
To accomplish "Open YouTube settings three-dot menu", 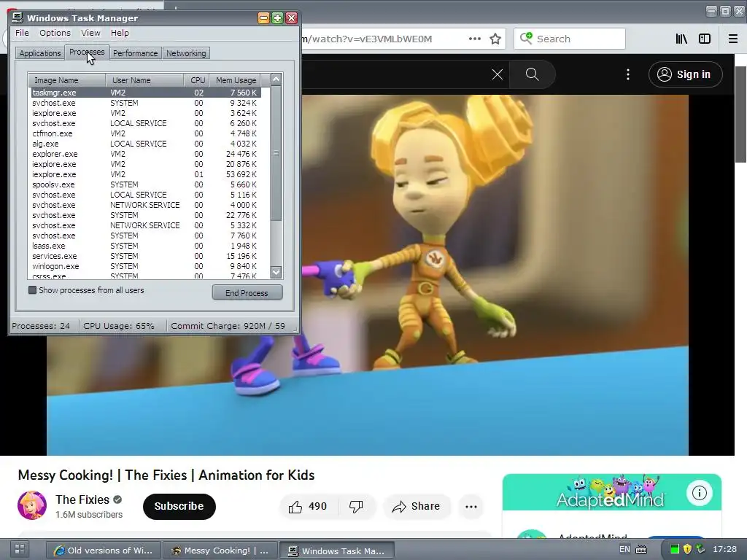I will [x=628, y=74].
